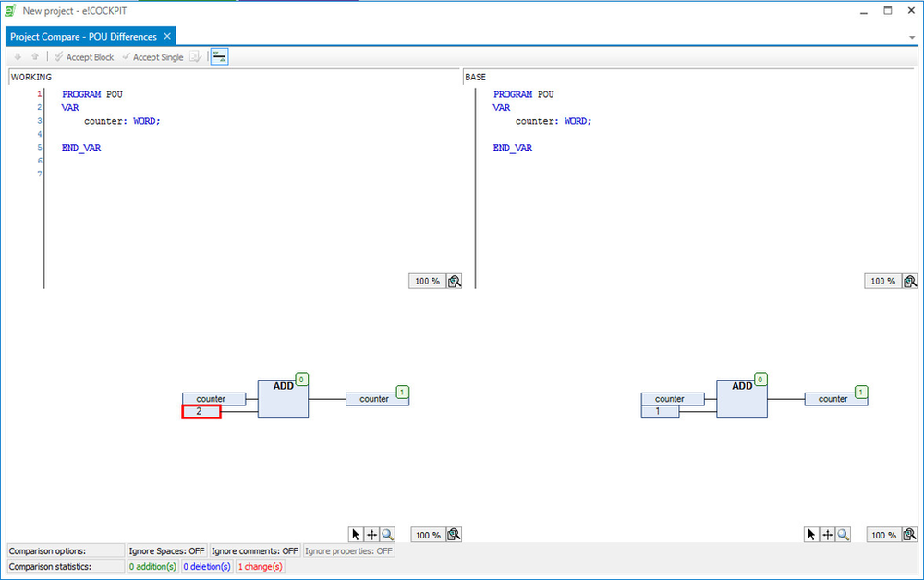Select the ADD block in WORKING diagram
This screenshot has height=580, width=924.
[x=283, y=399]
